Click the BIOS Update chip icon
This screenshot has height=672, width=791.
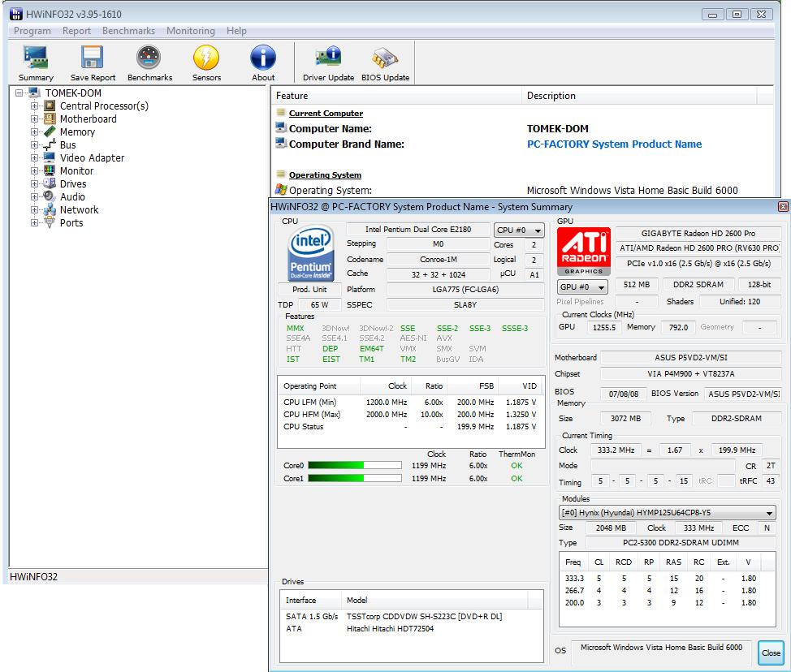pos(385,58)
